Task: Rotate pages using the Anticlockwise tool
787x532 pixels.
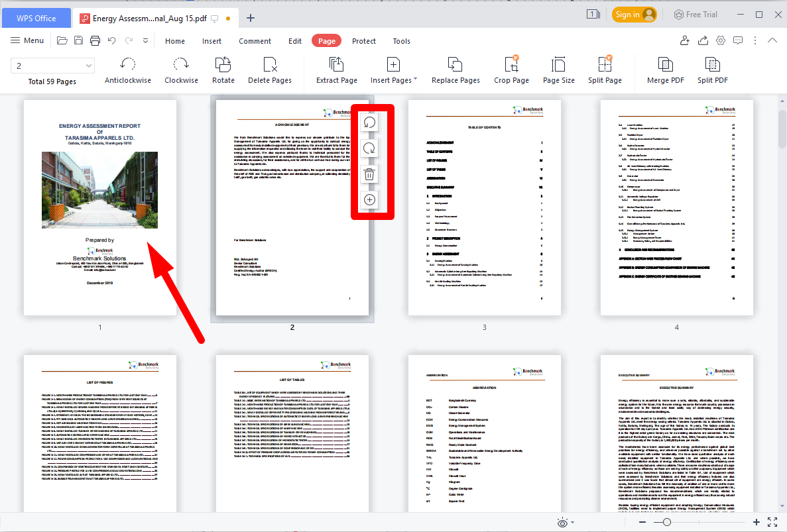Action: pos(128,71)
